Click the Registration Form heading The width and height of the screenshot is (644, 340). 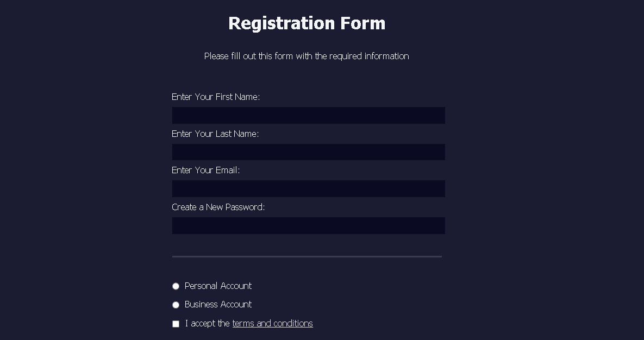307,23
